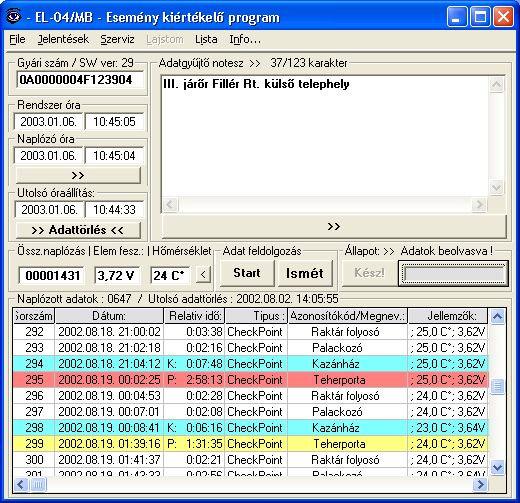Click the Rendszer óra time field 10:45:05
The image size is (520, 503).
tap(114, 122)
